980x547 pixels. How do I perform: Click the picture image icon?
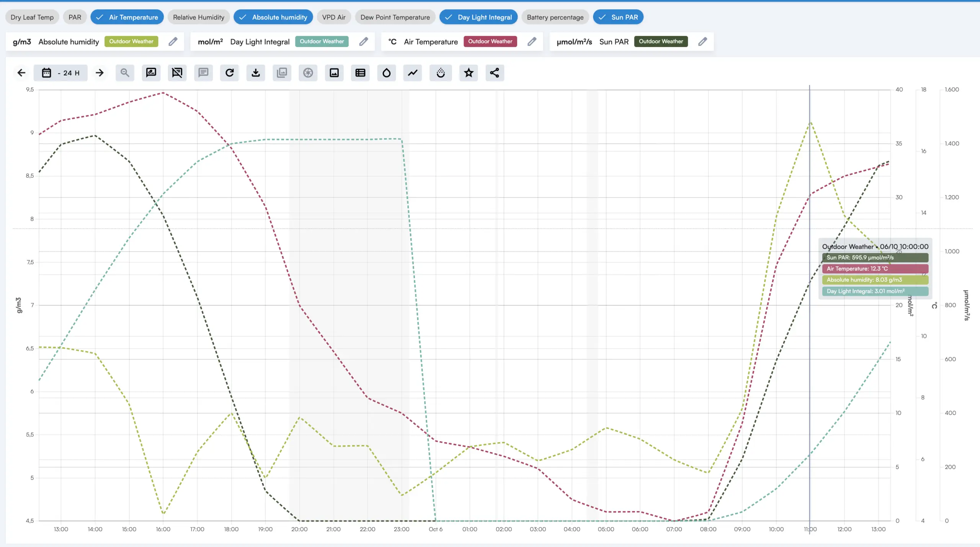334,73
